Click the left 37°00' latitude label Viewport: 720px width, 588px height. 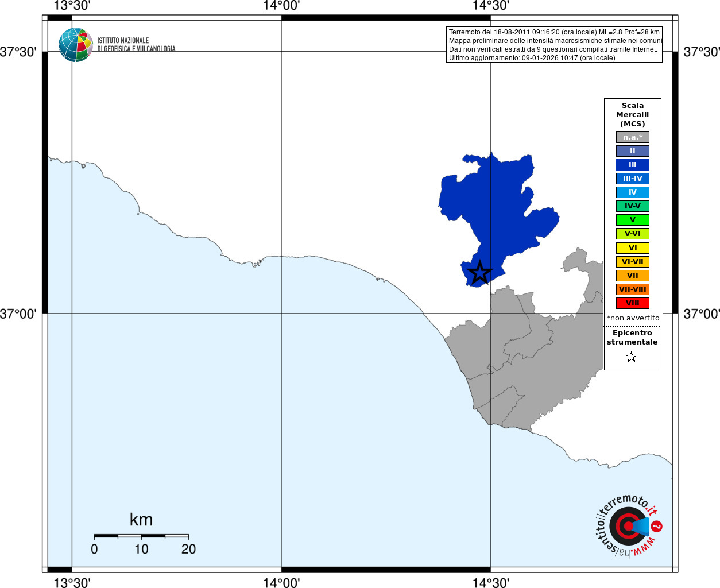pos(18,314)
